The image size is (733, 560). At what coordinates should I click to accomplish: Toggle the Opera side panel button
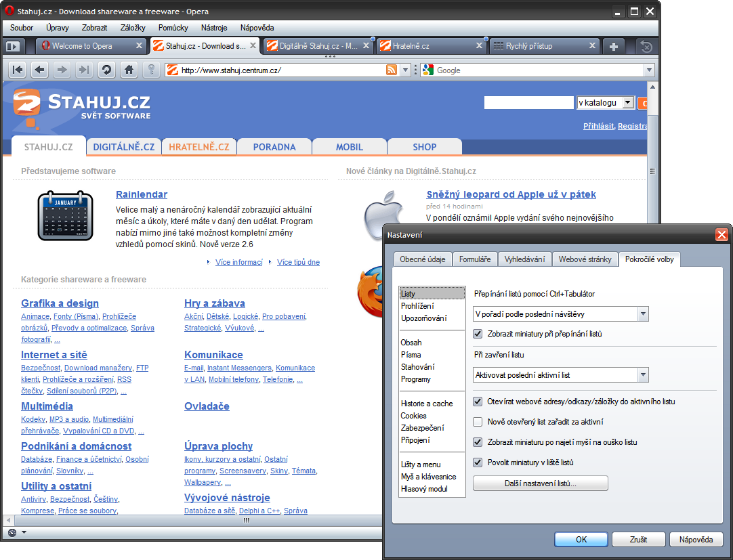[x=13, y=46]
